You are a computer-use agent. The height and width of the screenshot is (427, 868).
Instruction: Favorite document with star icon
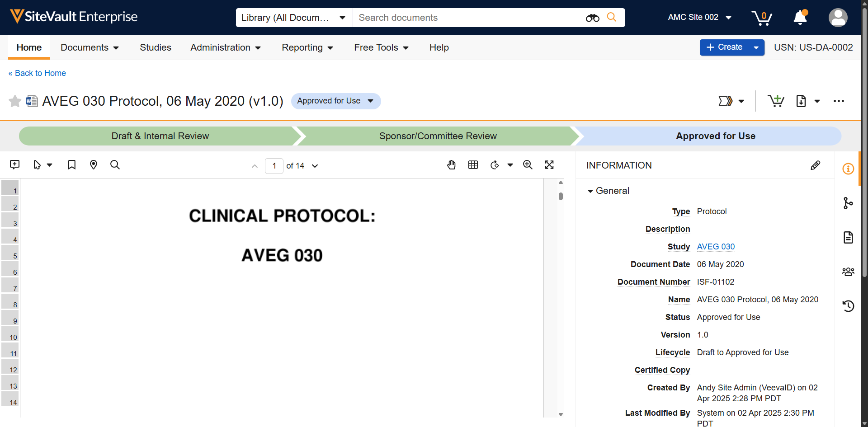[15, 101]
